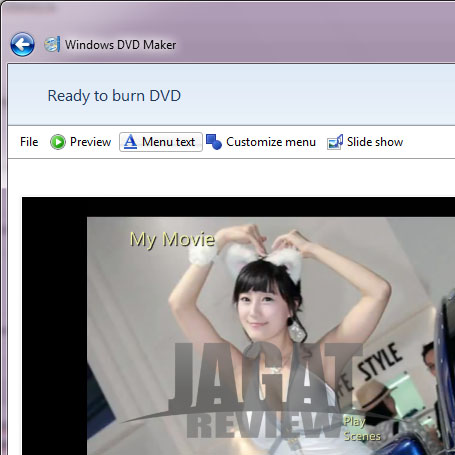Image resolution: width=455 pixels, height=455 pixels.
Task: Click the Slide show picture icon
Action: tap(335, 142)
